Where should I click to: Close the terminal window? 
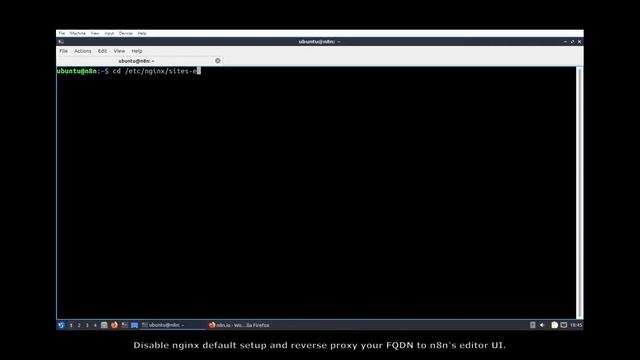579,42
